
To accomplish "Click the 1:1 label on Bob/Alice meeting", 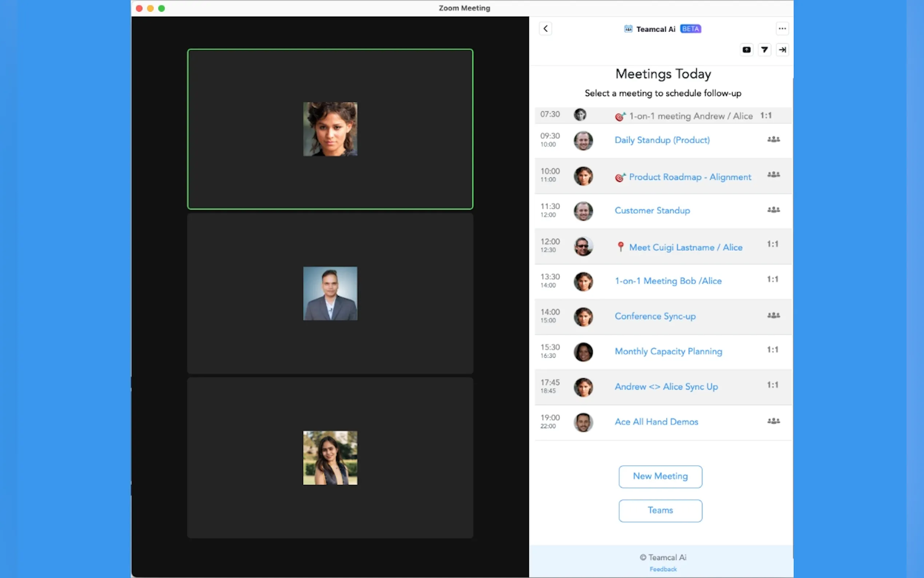I will 772,280.
